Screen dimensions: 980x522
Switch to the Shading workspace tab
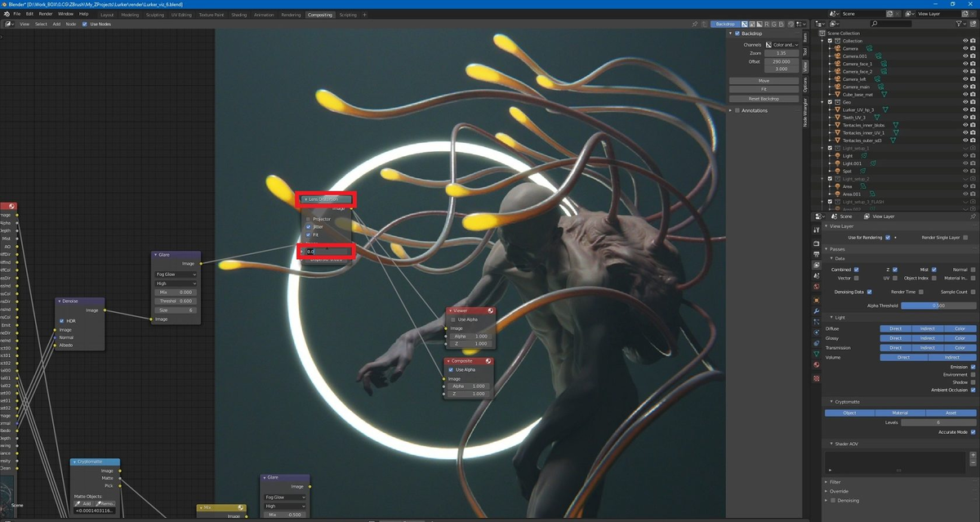click(238, 15)
